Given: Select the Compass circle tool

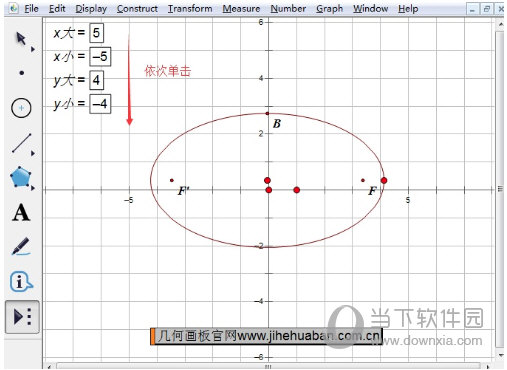Looking at the screenshot, I should click(x=21, y=108).
